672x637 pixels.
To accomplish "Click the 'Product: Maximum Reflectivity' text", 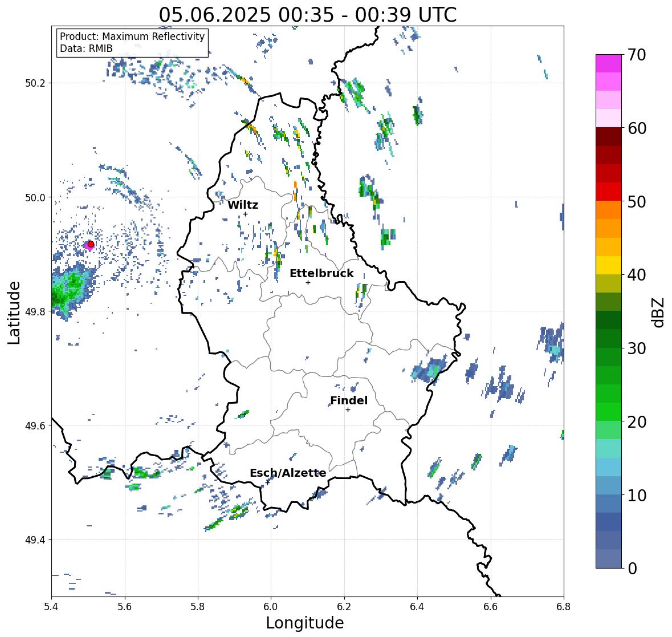I will pyautogui.click(x=132, y=36).
